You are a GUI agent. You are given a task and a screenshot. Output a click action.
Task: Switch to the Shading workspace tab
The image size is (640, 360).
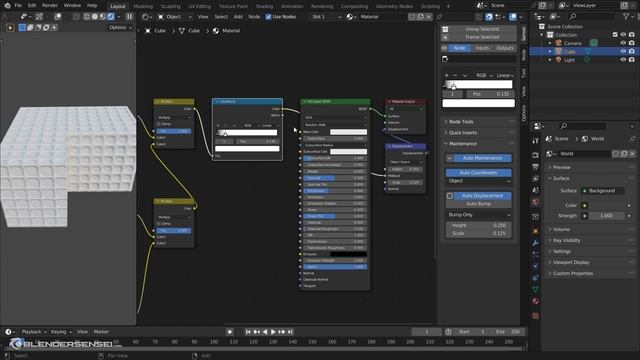[x=264, y=7]
